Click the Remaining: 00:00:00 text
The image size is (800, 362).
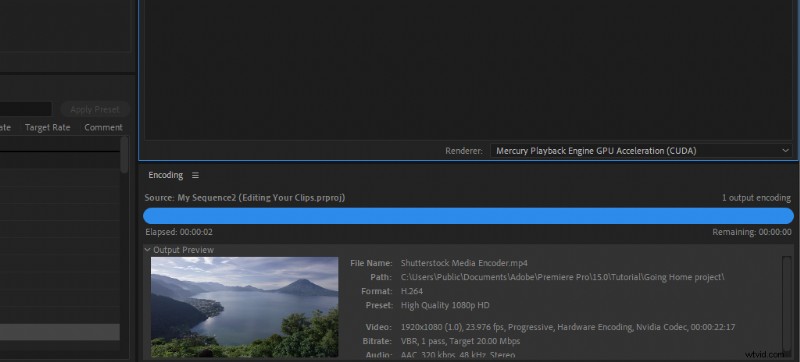(752, 232)
